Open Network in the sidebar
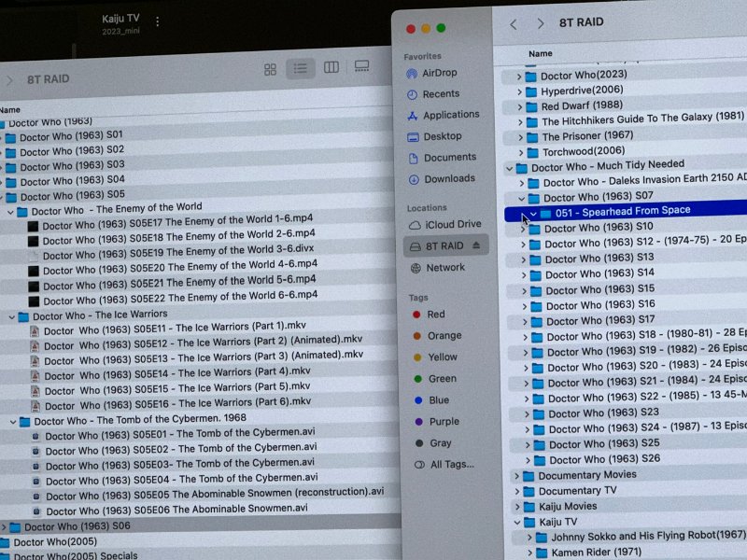The image size is (747, 560). pyautogui.click(x=437, y=268)
